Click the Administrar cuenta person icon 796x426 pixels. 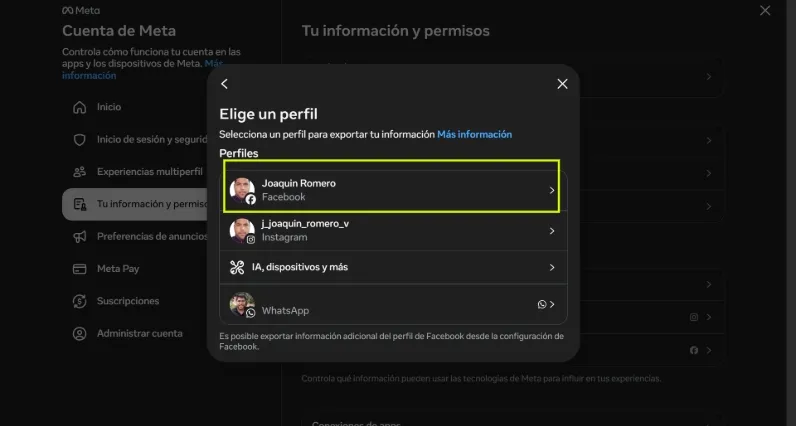79,334
